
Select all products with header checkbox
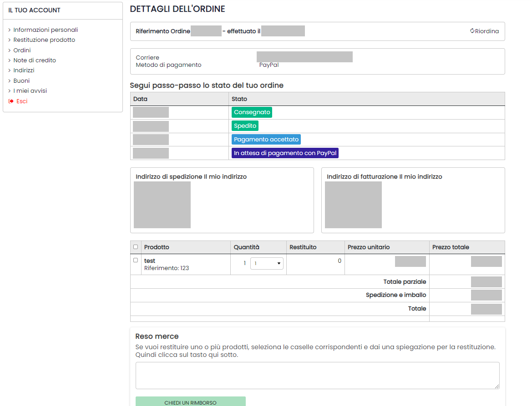point(136,247)
